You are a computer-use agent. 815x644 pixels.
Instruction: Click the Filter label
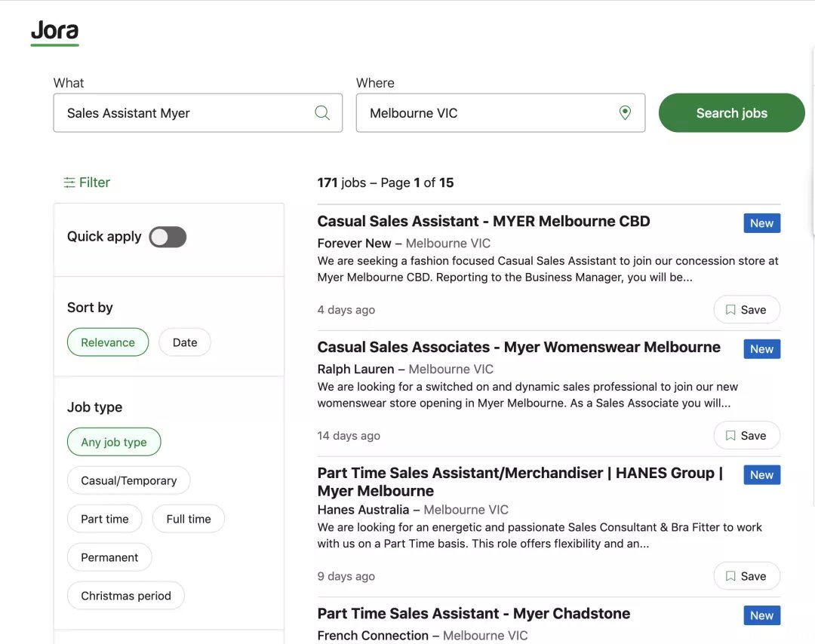tap(94, 182)
